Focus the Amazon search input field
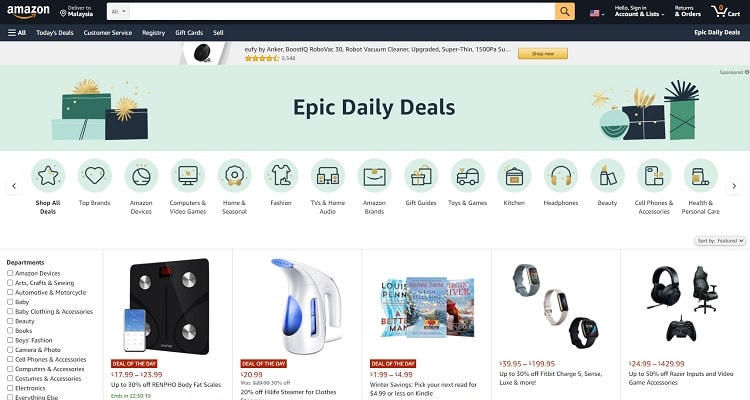The height and width of the screenshot is (400, 750). 342,11
